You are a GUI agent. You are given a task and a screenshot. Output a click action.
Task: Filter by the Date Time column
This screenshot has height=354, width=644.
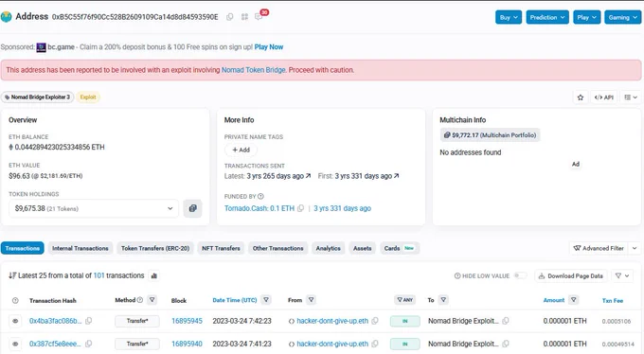(266, 300)
